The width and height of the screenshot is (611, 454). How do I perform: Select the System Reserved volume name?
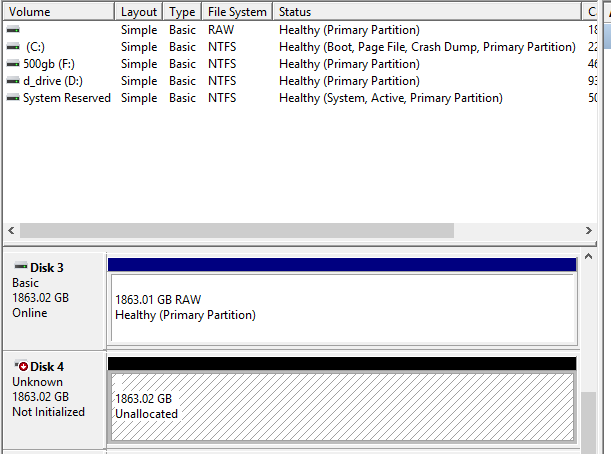(x=67, y=97)
